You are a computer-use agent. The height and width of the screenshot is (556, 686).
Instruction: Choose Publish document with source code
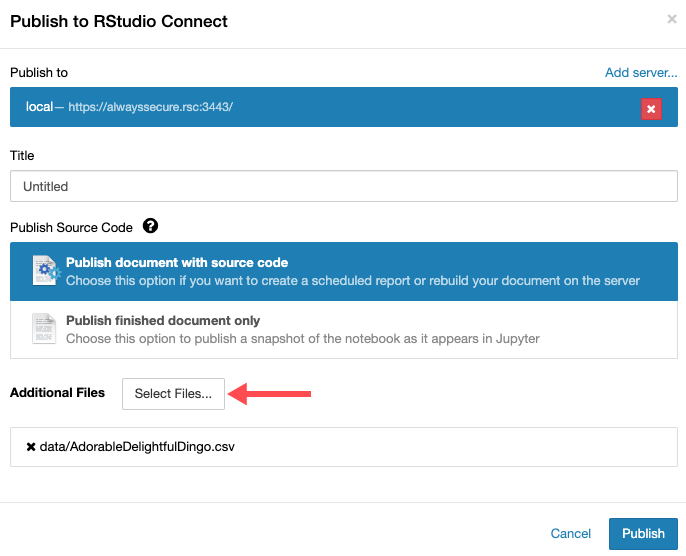(344, 271)
